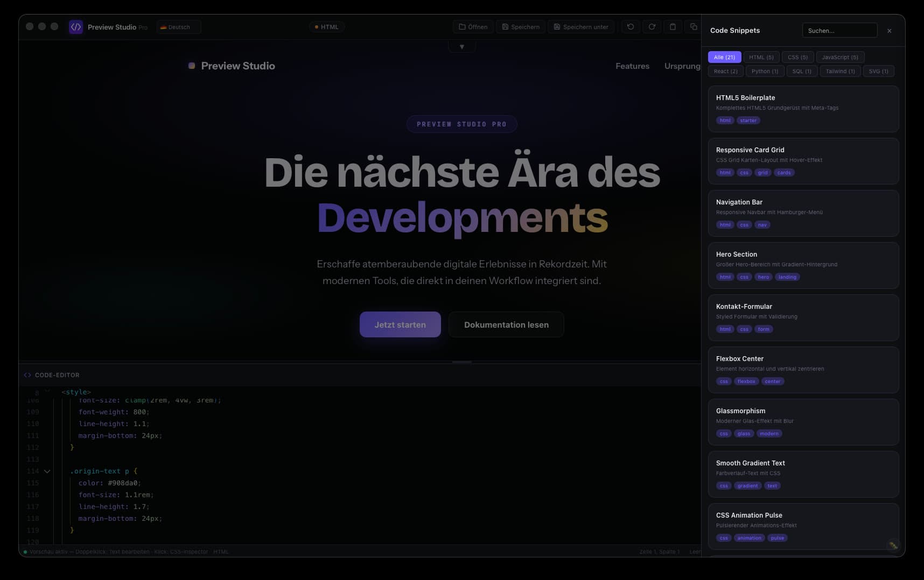924x580 pixels.
Task: Click form tag on Kontakt-Formular
Action: pos(763,329)
